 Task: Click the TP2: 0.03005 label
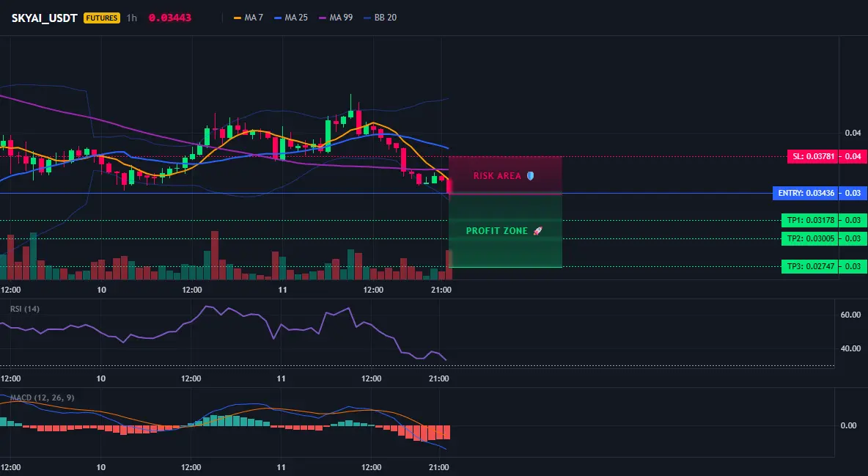(x=810, y=238)
